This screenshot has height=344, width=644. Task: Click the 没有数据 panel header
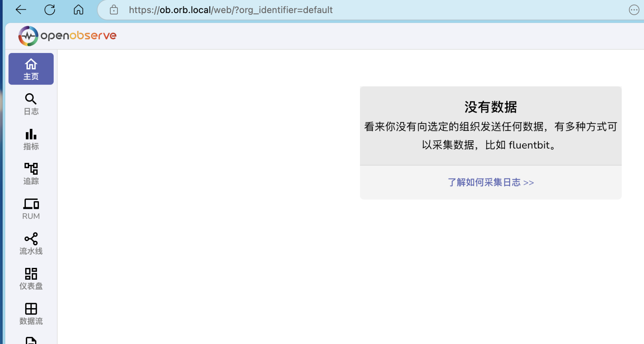tap(490, 107)
